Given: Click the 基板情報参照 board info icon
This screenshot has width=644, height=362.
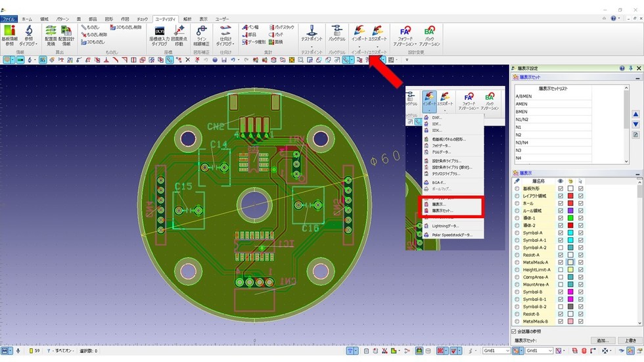Looking at the screenshot, I should [10, 34].
